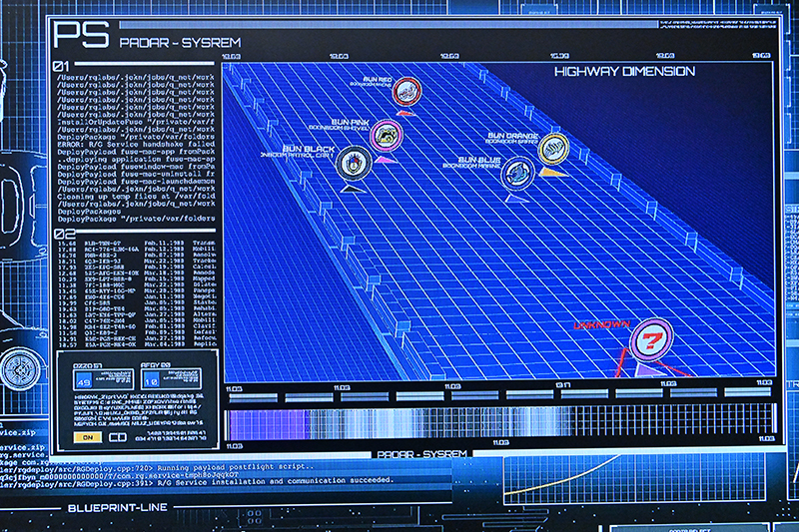The width and height of the screenshot is (799, 532).
Task: Click the HIGHWAY DIMENSION title label
Action: tap(625, 72)
